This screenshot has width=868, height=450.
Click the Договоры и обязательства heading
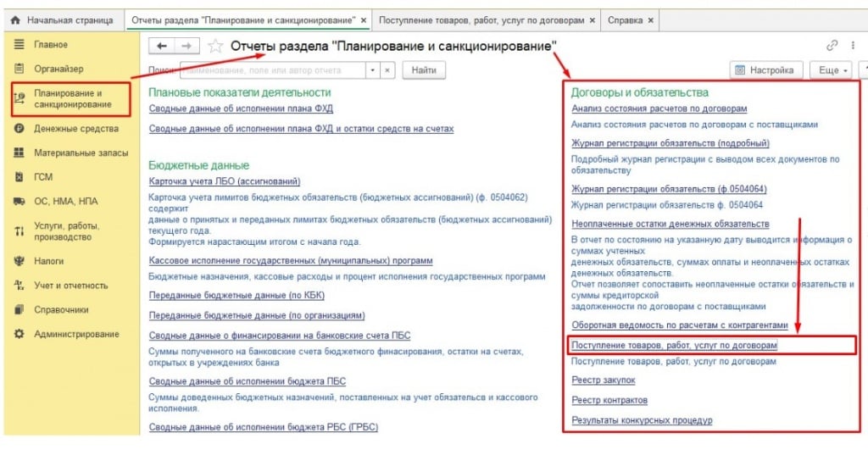click(640, 92)
